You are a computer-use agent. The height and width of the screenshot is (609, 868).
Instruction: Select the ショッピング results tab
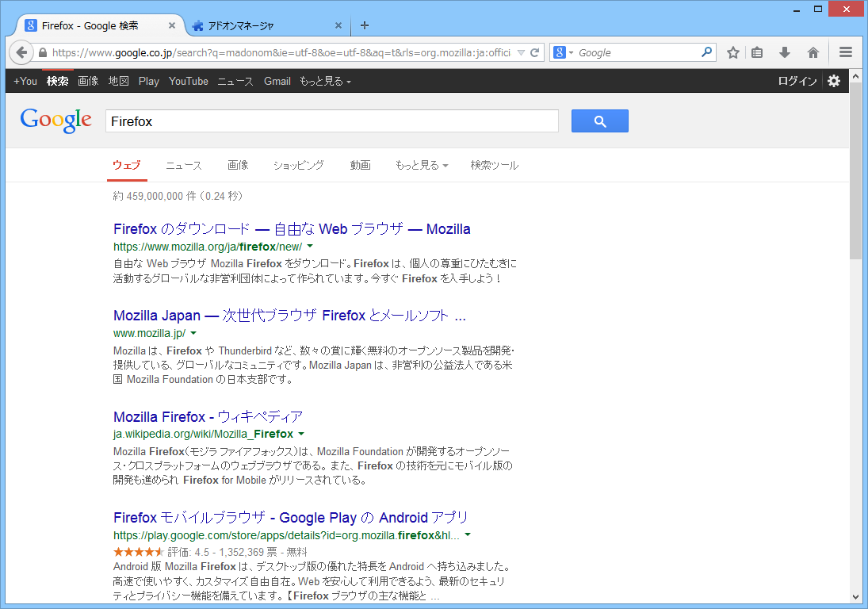298,165
